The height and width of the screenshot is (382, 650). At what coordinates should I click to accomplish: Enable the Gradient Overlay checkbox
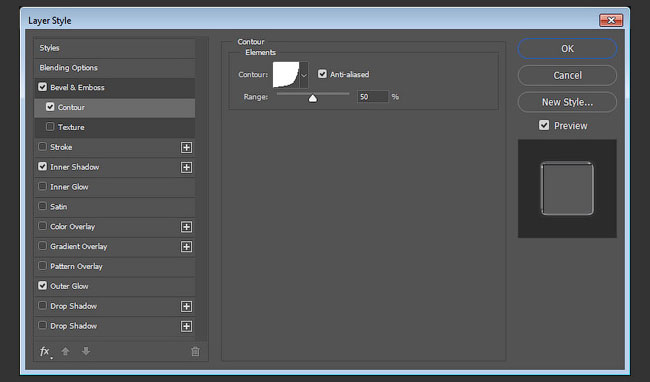coord(42,246)
